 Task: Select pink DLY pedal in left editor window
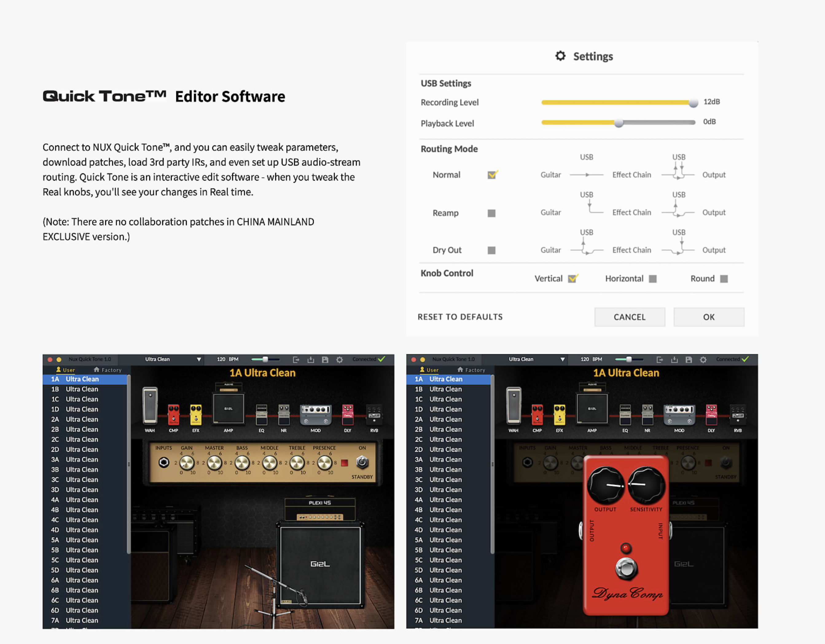click(x=347, y=414)
